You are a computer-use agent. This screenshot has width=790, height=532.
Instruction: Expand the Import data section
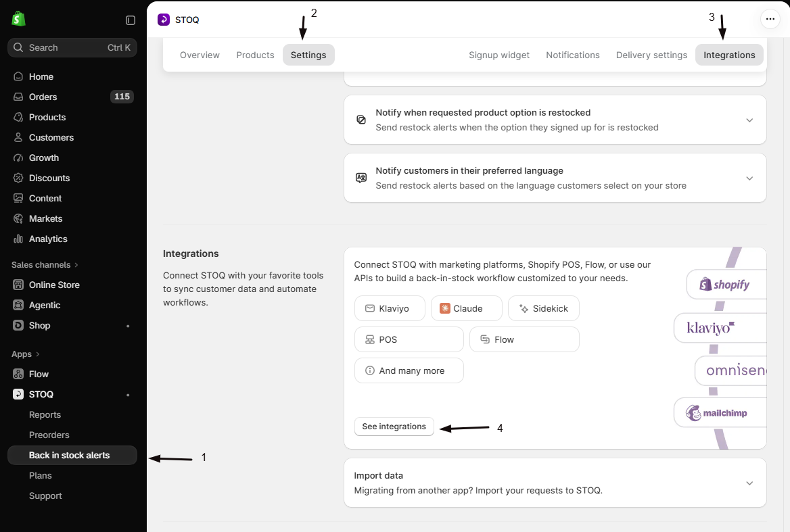pyautogui.click(x=749, y=483)
